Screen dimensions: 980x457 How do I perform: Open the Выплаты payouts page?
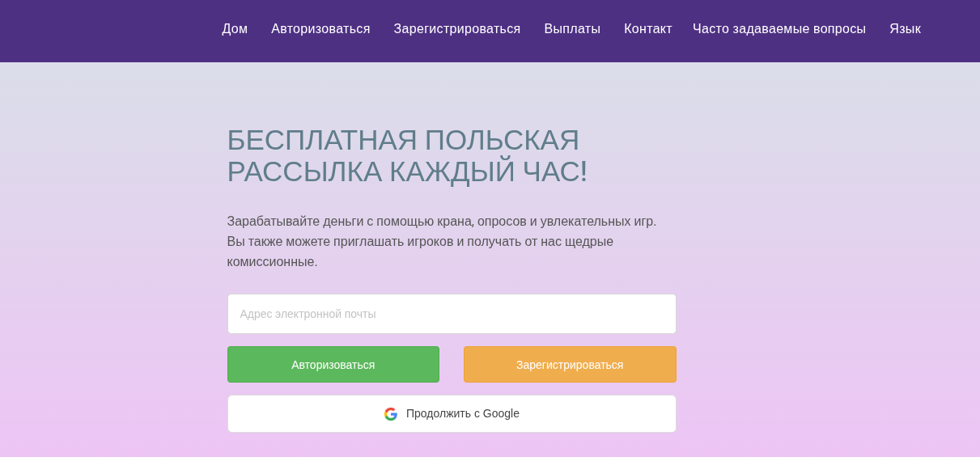(572, 29)
